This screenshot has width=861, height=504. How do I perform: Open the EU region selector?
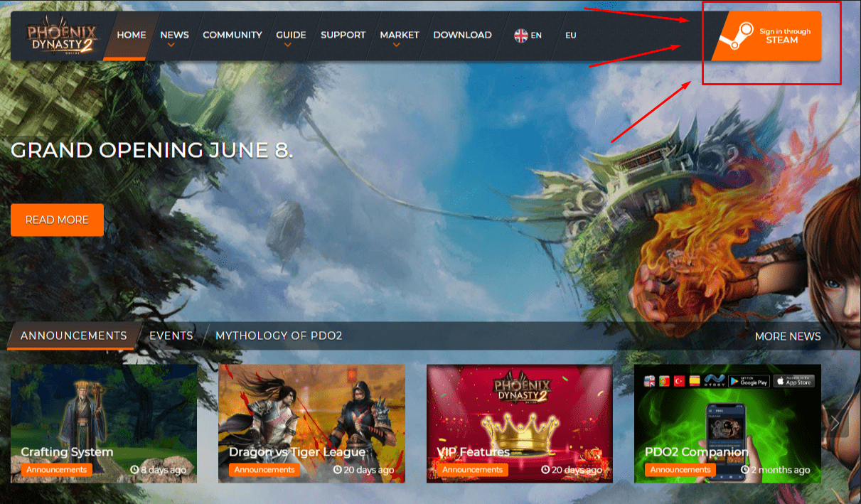pos(571,35)
